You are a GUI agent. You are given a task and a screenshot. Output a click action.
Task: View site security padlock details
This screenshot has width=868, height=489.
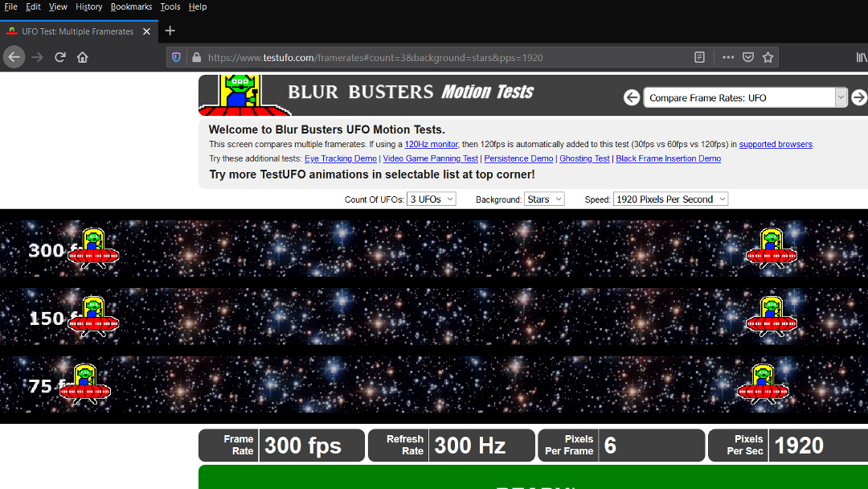(x=196, y=57)
